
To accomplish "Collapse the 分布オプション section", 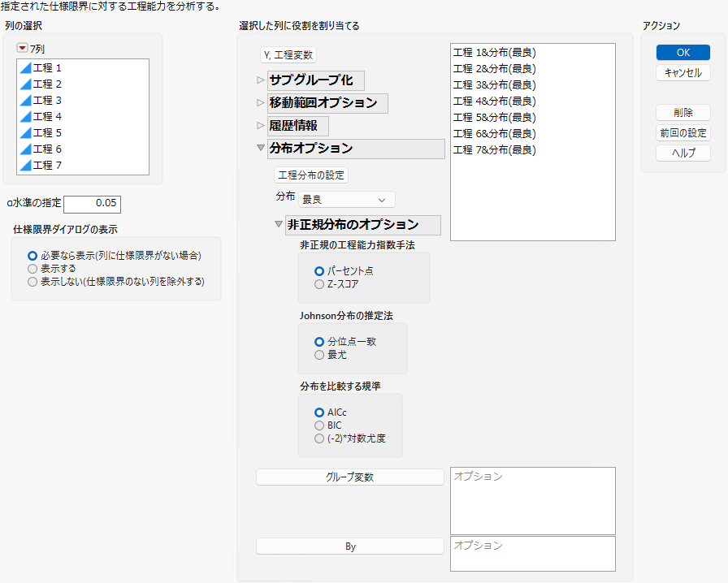I will point(261,148).
